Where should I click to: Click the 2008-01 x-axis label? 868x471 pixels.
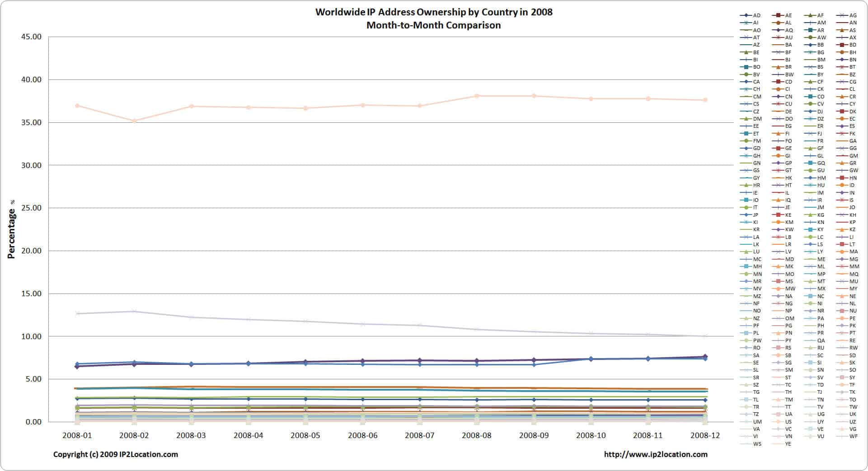point(77,435)
